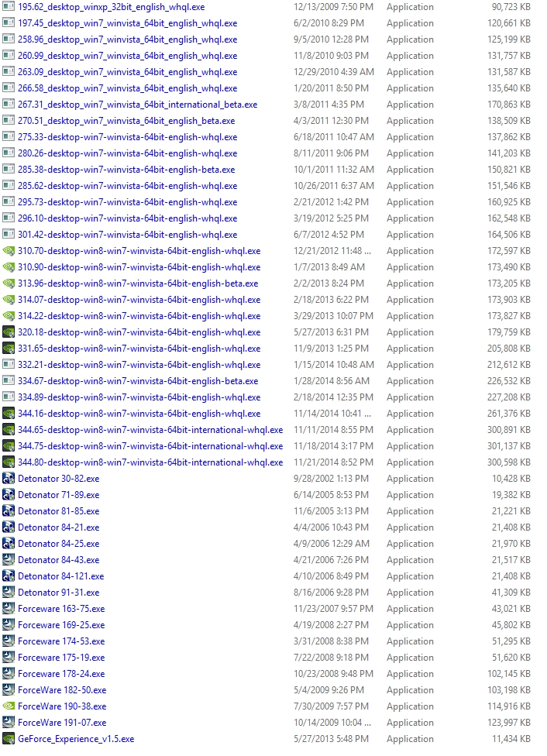The width and height of the screenshot is (547, 756).
Task: Click the size value 10,428 KB
Action: 511,478
